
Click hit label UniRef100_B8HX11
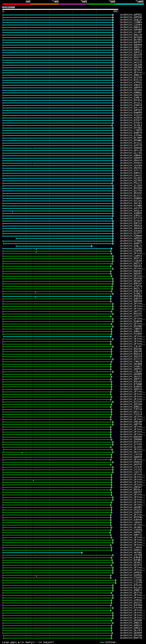(131, 27)
